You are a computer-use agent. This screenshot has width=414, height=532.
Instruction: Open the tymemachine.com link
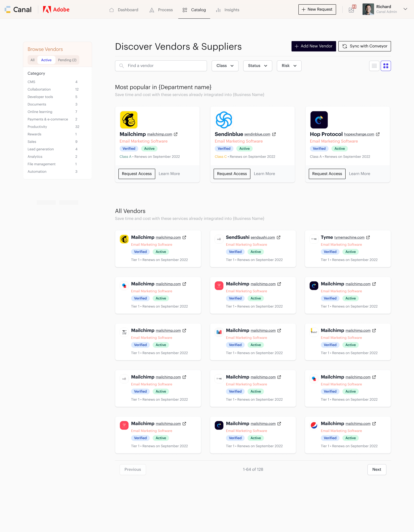click(349, 238)
